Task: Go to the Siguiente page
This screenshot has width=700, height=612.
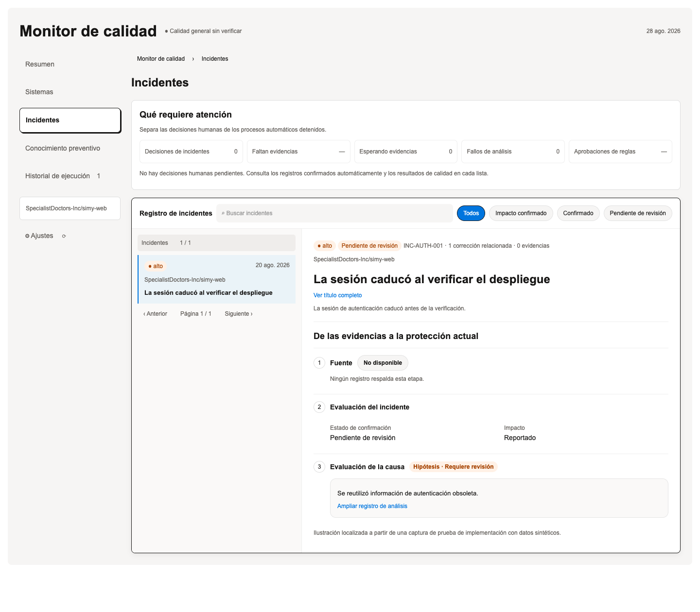Action: pos(239,314)
